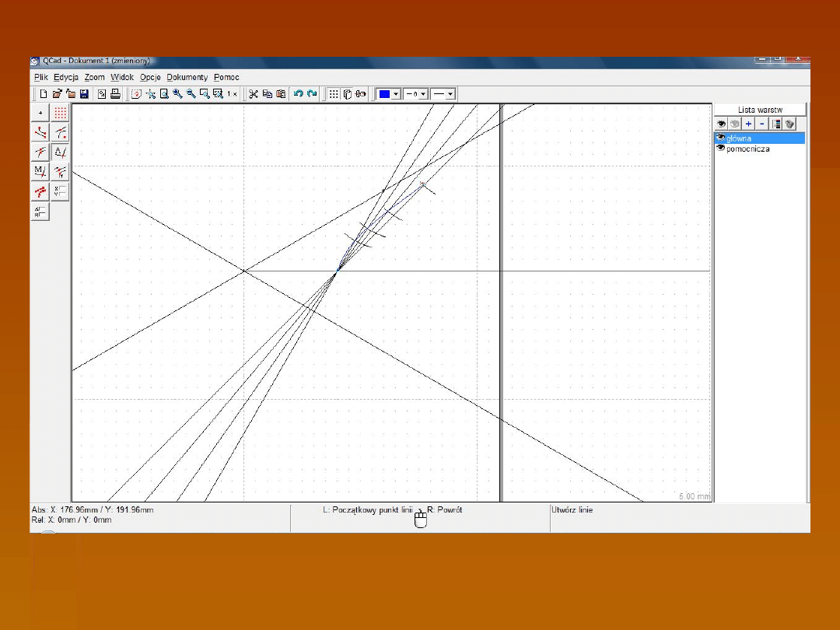The width and height of the screenshot is (840, 630).
Task: Select the M measure tool in left toolbox
Action: point(40,171)
